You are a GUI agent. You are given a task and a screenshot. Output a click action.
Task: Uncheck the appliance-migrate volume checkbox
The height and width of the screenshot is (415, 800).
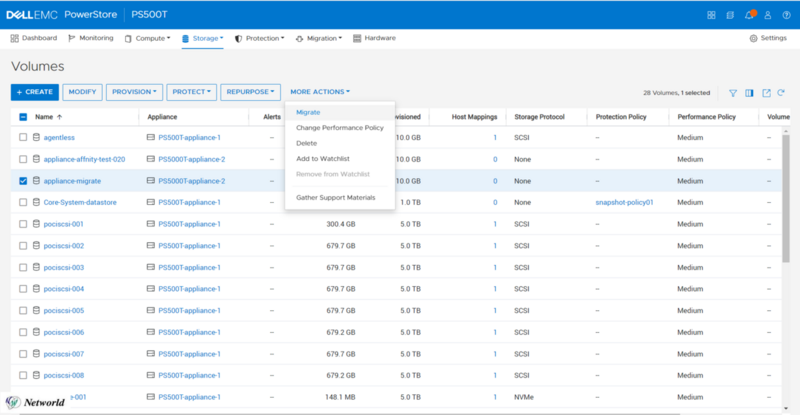(x=23, y=181)
